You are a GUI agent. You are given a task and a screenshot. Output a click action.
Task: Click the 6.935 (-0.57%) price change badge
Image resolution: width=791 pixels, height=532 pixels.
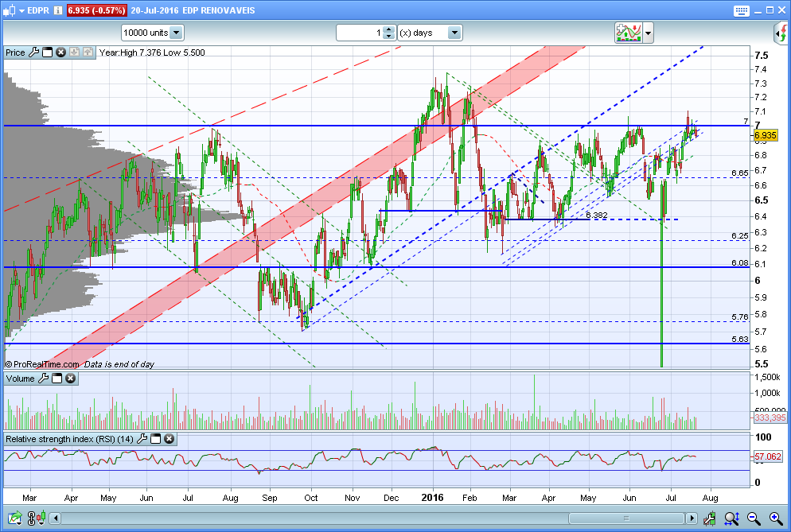95,10
